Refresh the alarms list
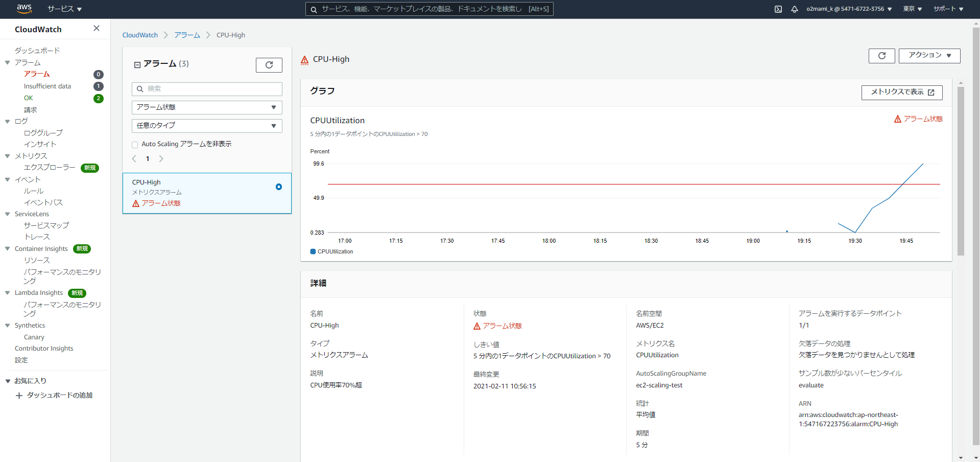Image resolution: width=980 pixels, height=462 pixels. tap(269, 65)
